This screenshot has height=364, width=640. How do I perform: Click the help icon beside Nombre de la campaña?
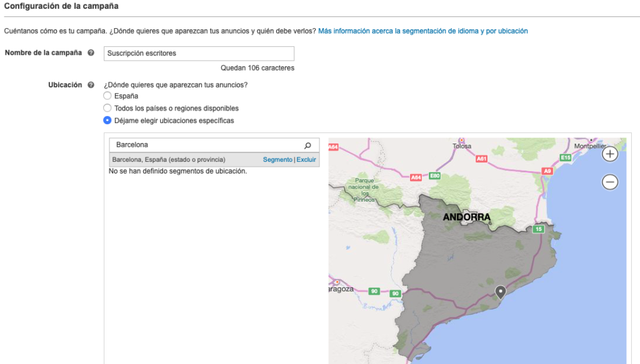(x=91, y=53)
